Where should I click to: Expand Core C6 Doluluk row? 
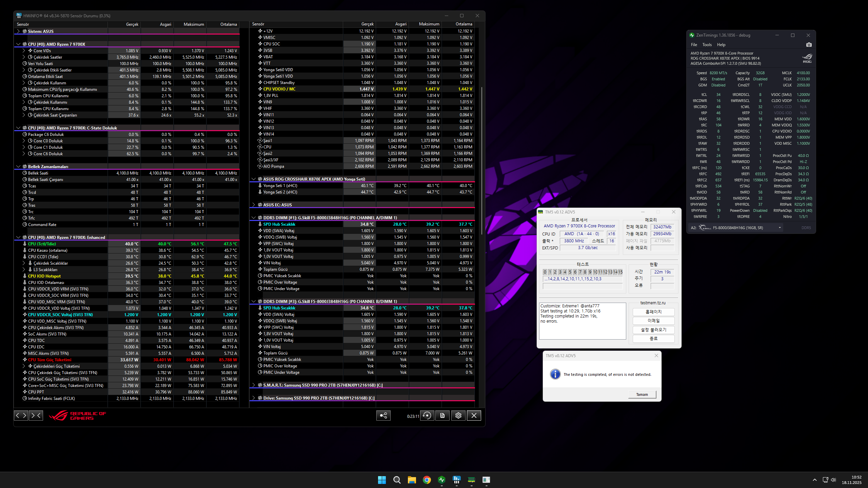[24, 154]
